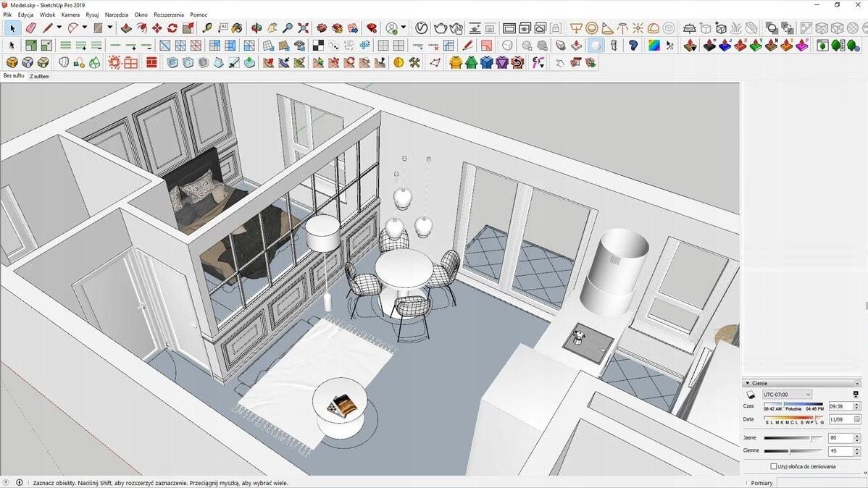
Task: Open the Okno menu
Action: point(141,15)
